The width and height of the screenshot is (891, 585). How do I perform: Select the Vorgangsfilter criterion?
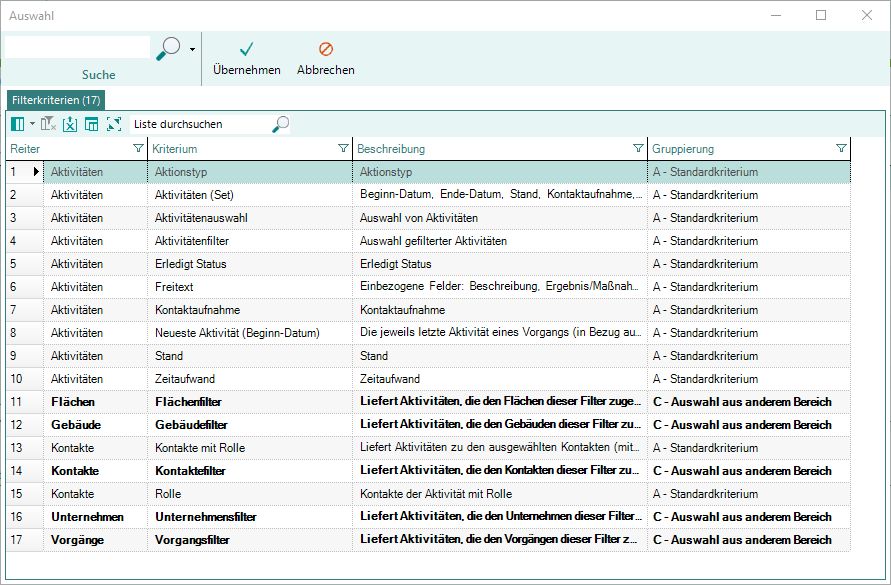point(250,540)
